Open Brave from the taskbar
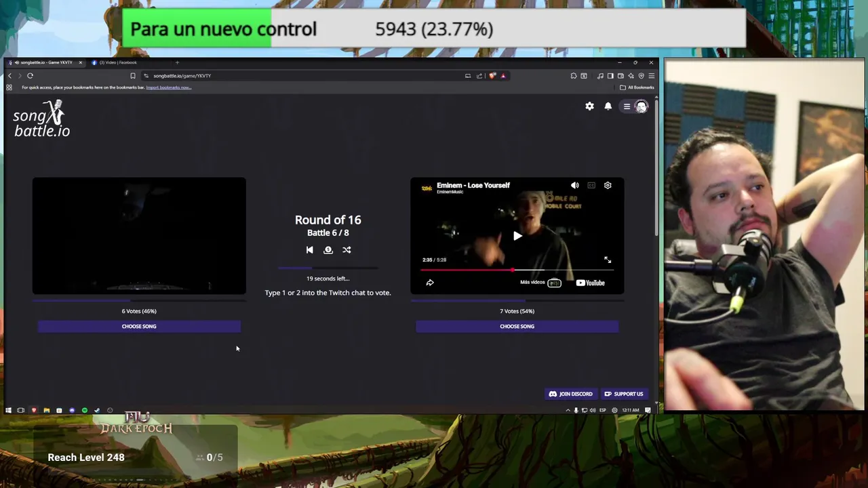 click(34, 410)
